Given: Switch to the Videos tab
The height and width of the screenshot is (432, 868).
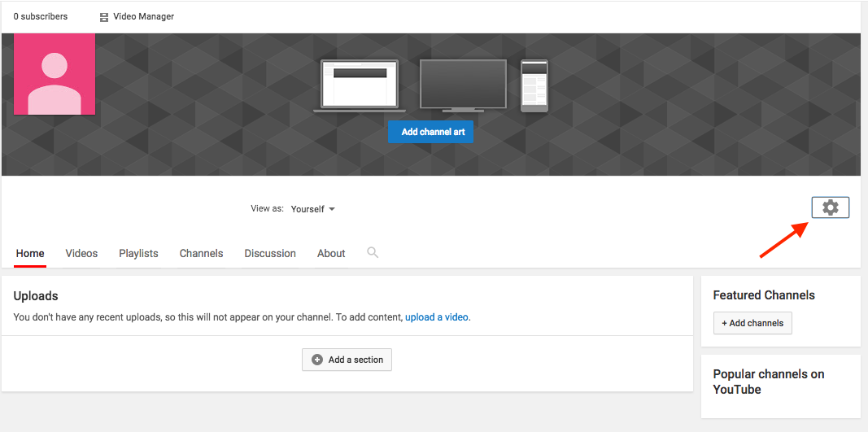Looking at the screenshot, I should [x=81, y=254].
